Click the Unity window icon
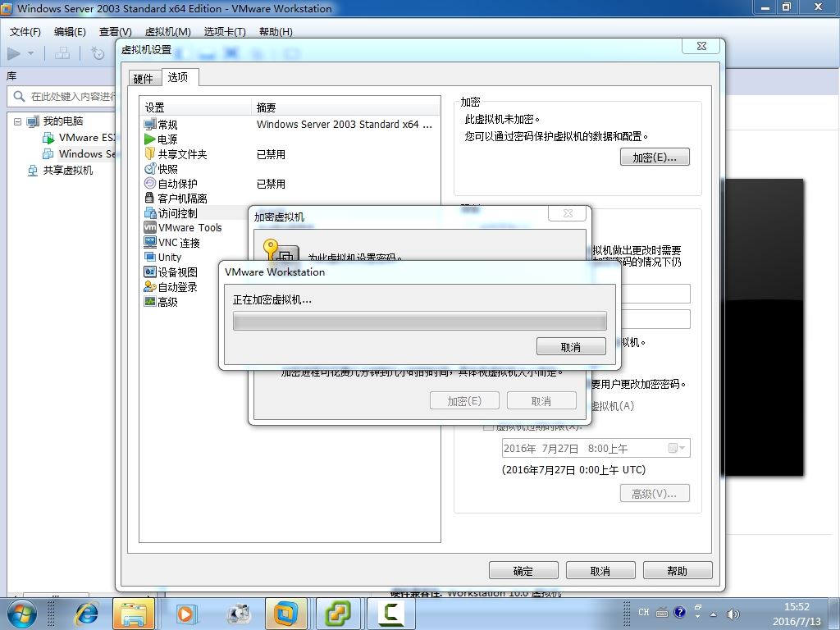The width and height of the screenshot is (840, 630). 150,257
